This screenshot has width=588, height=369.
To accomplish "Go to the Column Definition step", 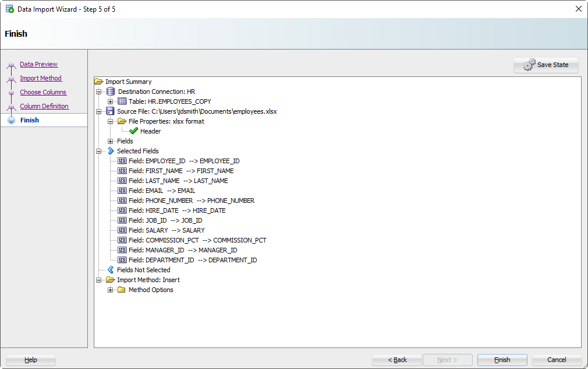I will pyautogui.click(x=44, y=106).
